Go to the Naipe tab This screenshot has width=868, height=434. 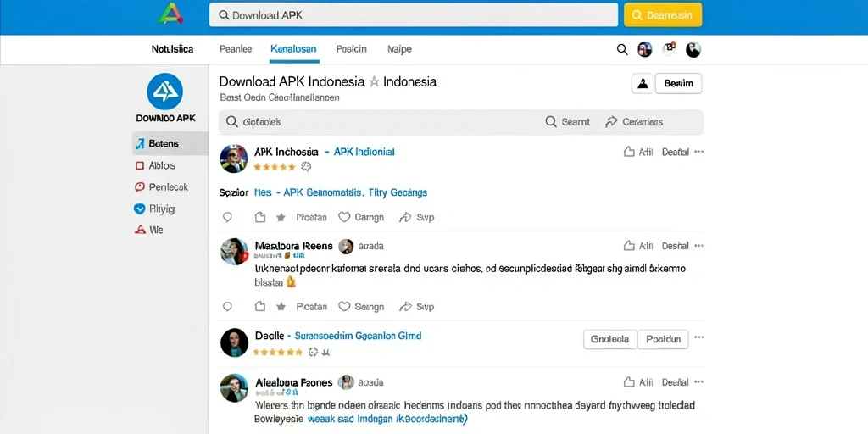point(399,49)
